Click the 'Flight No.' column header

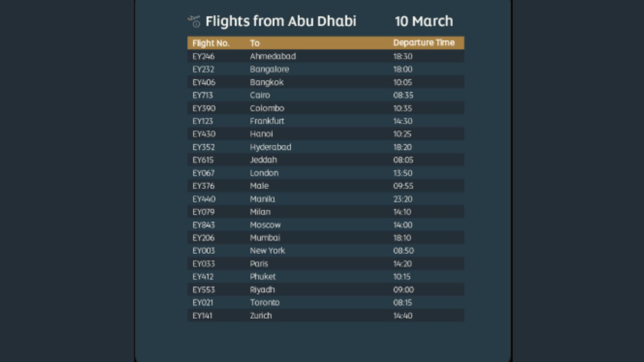pyautogui.click(x=211, y=43)
